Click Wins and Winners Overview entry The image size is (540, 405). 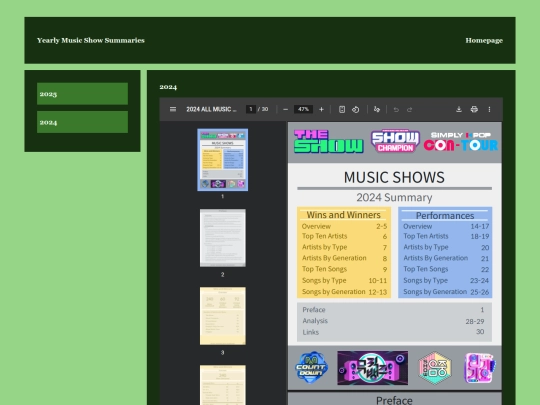(x=344, y=226)
